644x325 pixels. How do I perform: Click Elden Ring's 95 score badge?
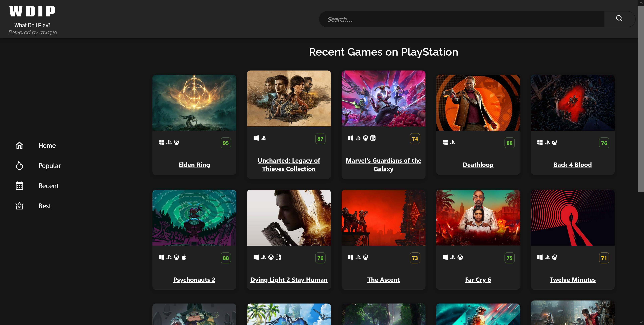point(226,143)
